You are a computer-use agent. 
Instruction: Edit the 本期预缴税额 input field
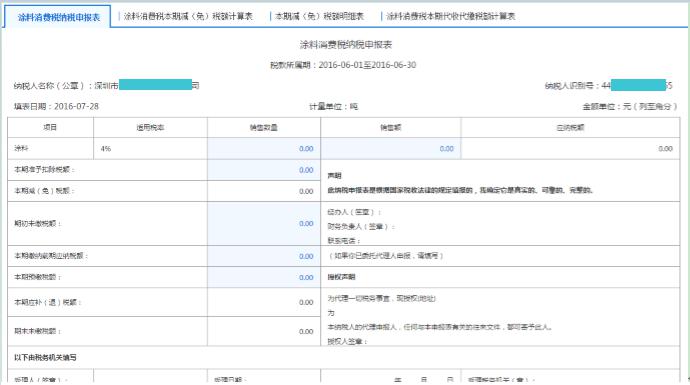point(264,277)
